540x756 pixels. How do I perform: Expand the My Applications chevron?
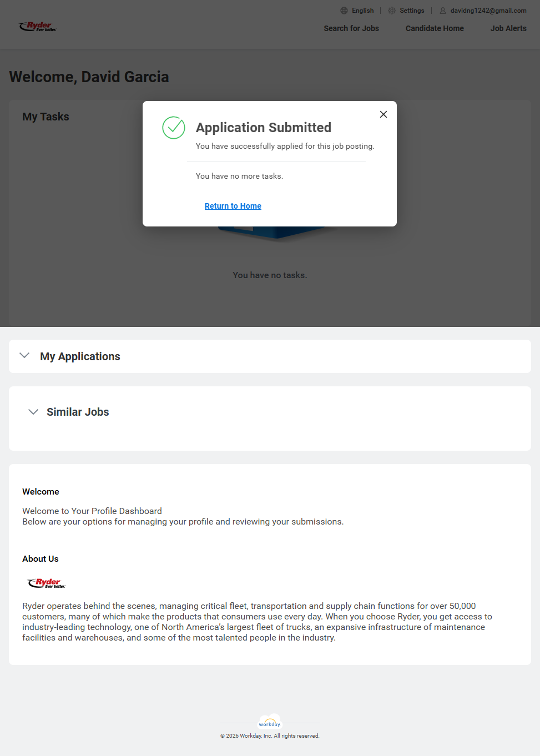(24, 356)
